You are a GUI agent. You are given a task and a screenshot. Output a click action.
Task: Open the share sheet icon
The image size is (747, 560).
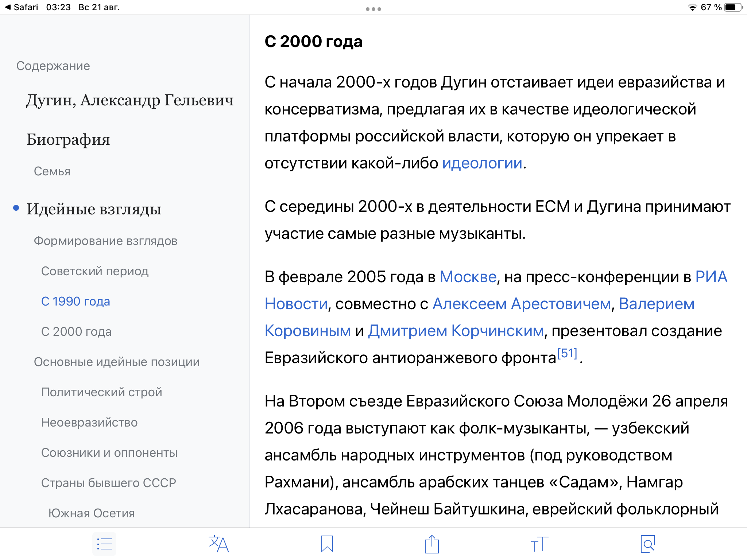(432, 544)
